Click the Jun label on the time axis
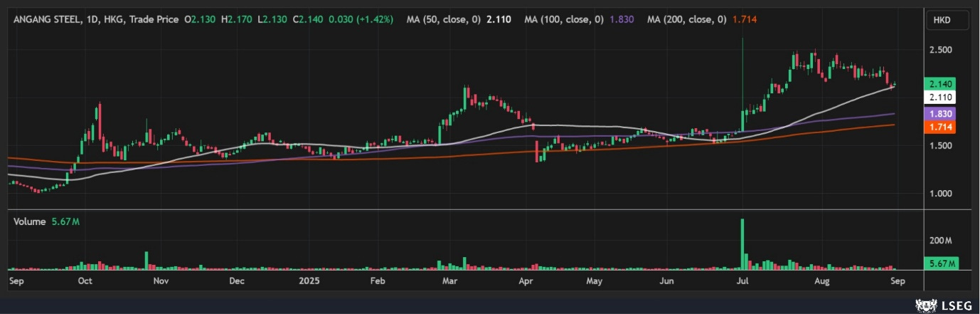Screen dimensions: 980x314 pos(667,281)
